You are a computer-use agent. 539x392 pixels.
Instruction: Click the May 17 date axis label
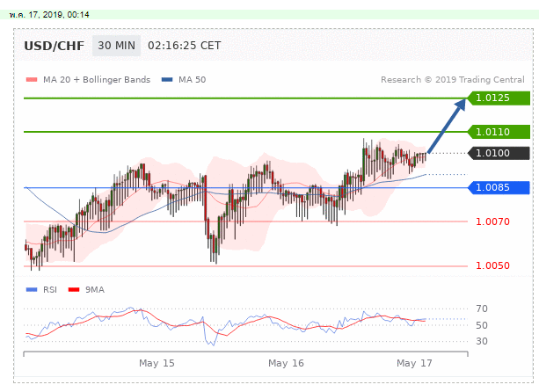pyautogui.click(x=414, y=363)
